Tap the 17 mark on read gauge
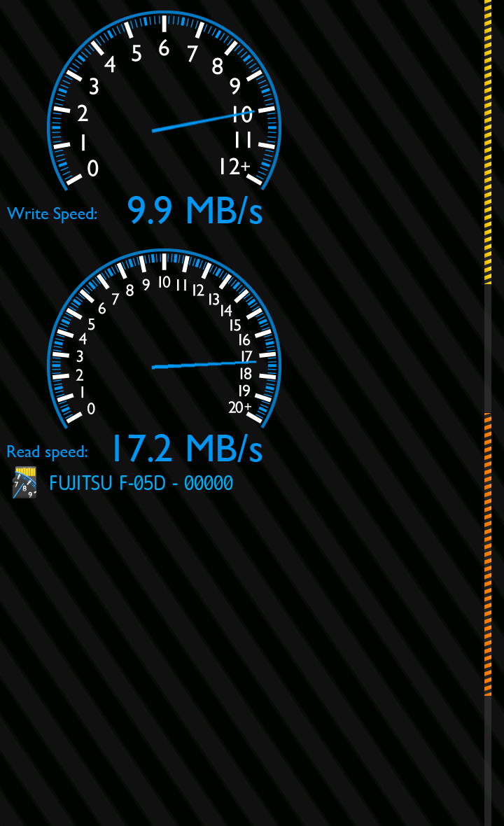 (x=246, y=356)
